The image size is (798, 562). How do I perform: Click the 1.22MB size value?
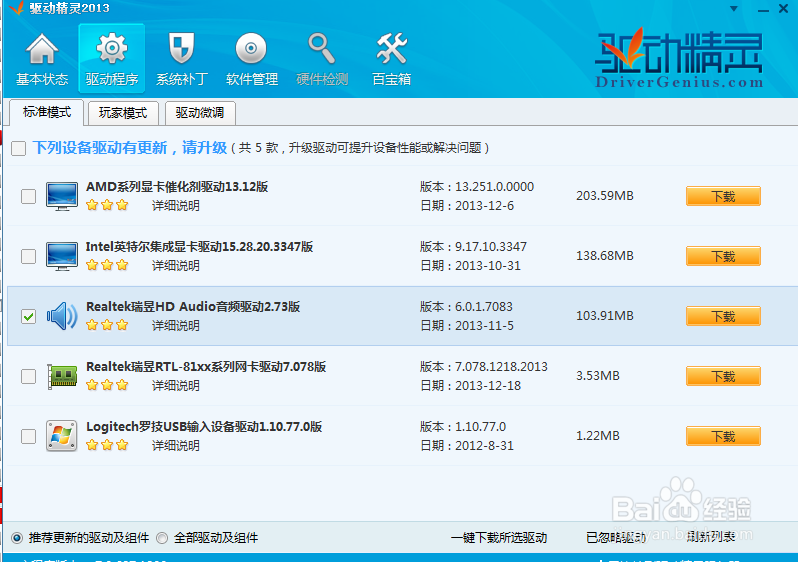[597, 436]
